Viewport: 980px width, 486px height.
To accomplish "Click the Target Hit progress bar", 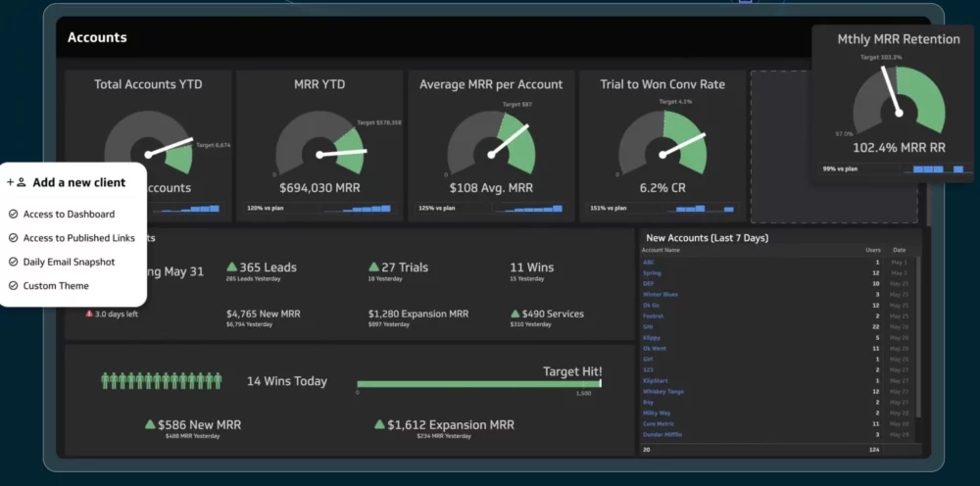I will (478, 384).
